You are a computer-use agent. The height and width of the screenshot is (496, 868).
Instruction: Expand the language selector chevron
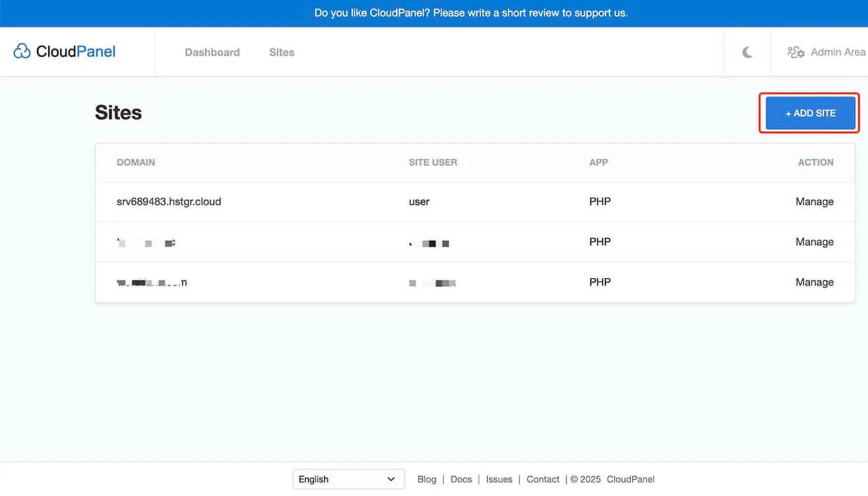391,479
